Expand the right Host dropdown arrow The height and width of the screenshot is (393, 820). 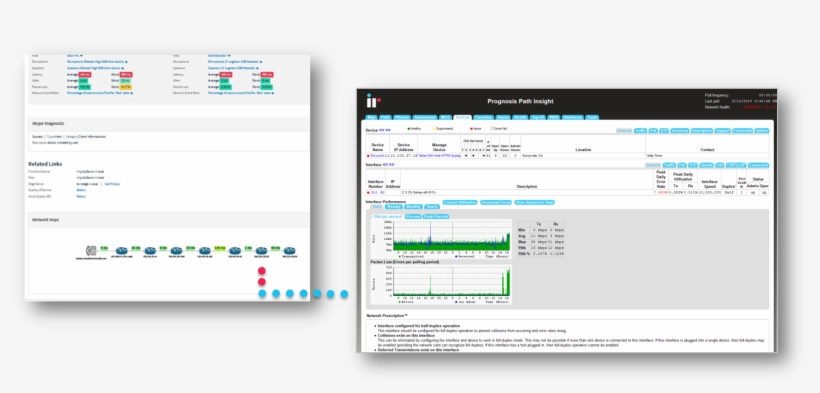229,55
